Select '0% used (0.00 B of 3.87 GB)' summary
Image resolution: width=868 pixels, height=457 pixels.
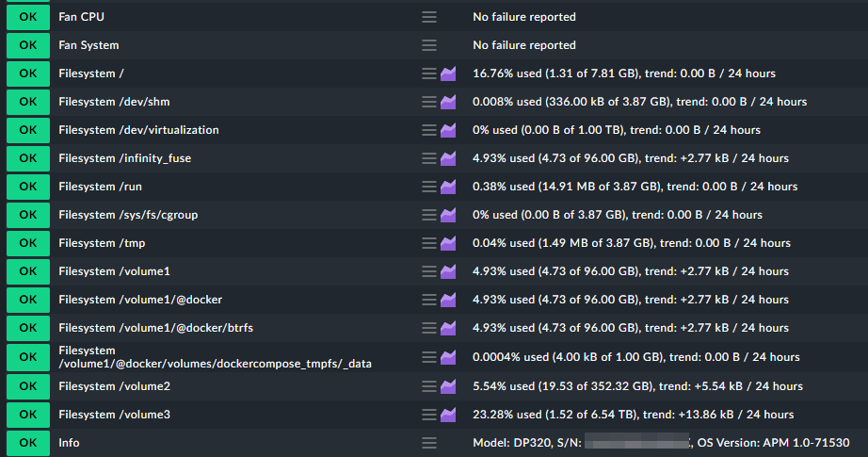point(550,215)
